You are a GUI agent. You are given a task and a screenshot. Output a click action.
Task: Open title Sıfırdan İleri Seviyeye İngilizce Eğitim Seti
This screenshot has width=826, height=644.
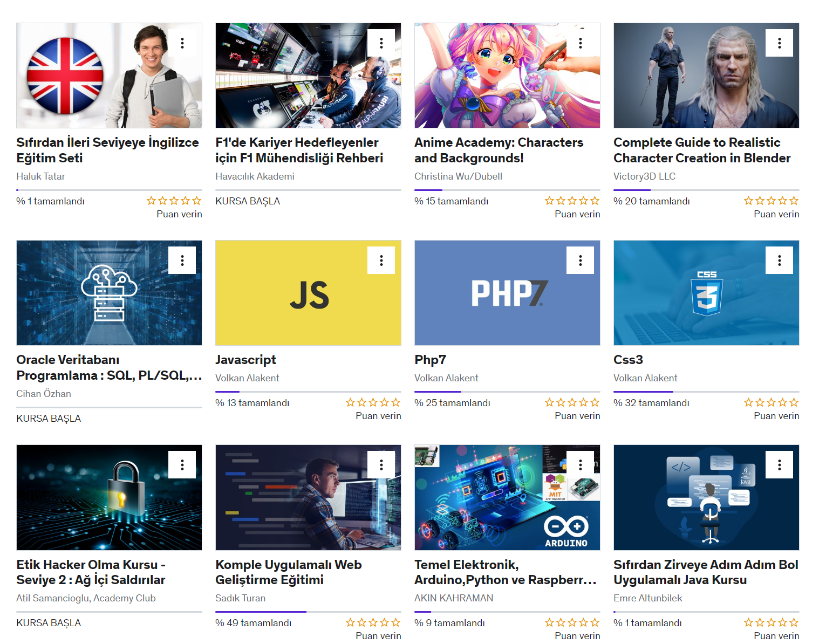[108, 150]
